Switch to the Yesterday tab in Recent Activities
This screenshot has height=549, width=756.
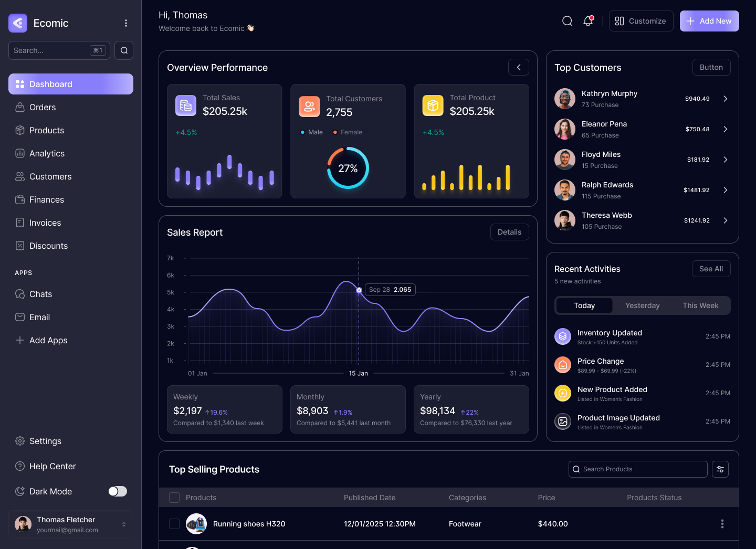coord(642,305)
